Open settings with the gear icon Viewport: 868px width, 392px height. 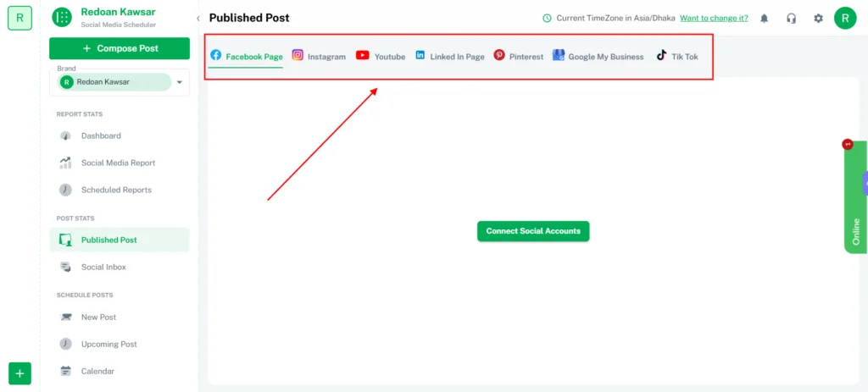coord(818,18)
